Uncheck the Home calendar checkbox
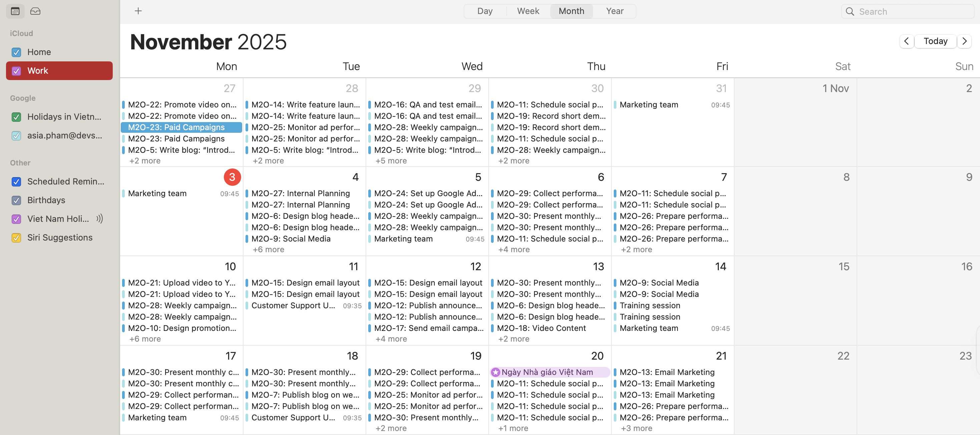980x435 pixels. (x=16, y=52)
